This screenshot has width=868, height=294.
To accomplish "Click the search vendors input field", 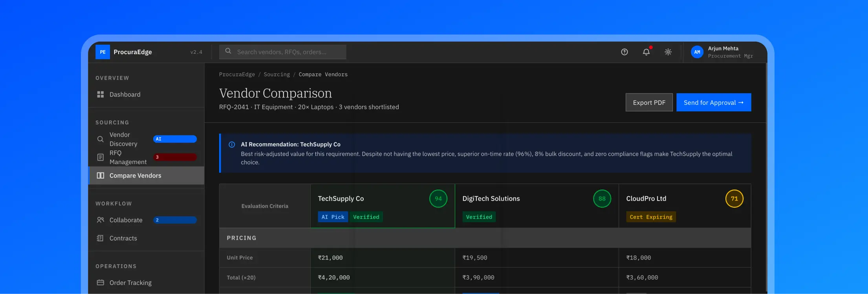I will [x=283, y=52].
